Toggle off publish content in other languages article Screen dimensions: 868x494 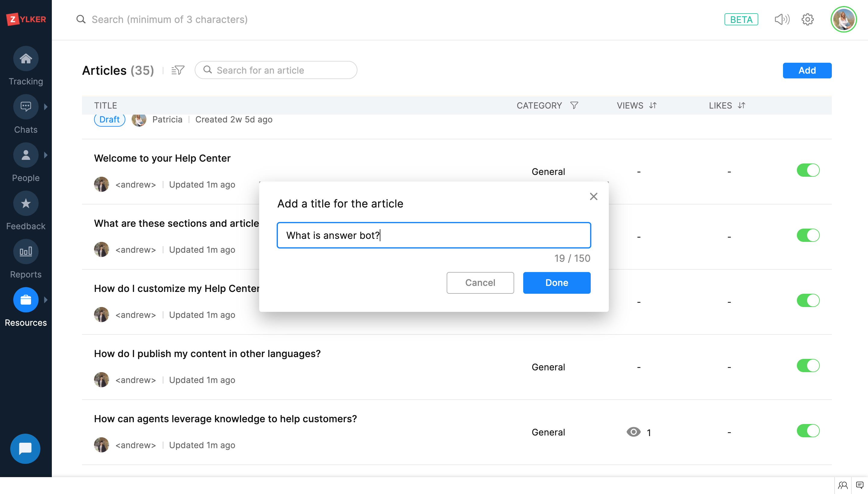click(x=808, y=366)
